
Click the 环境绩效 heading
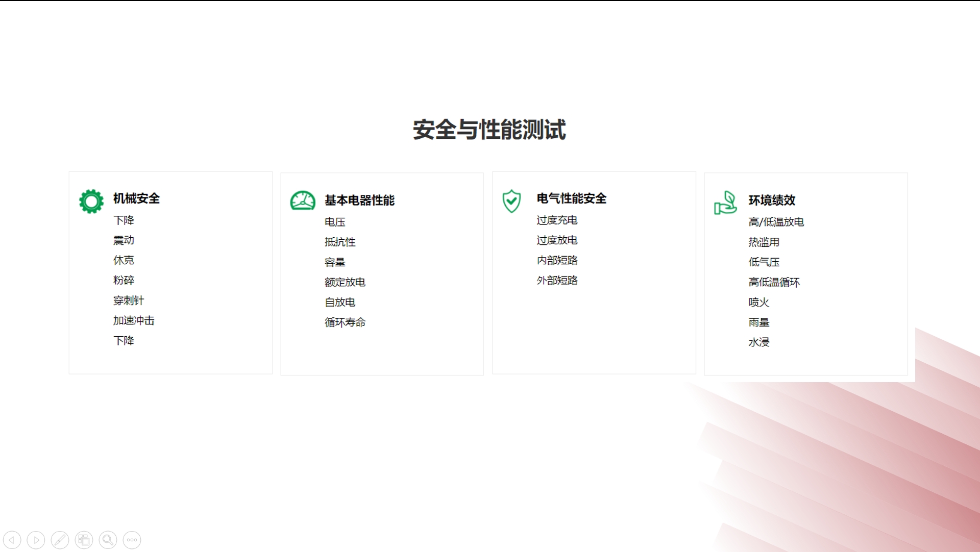(x=772, y=200)
